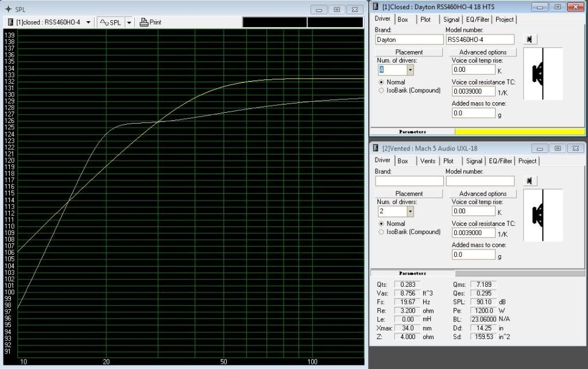Viewport: 588px width, 369px height.
Task: Click Added mass to cone field in Dayton window
Action: tap(474, 113)
